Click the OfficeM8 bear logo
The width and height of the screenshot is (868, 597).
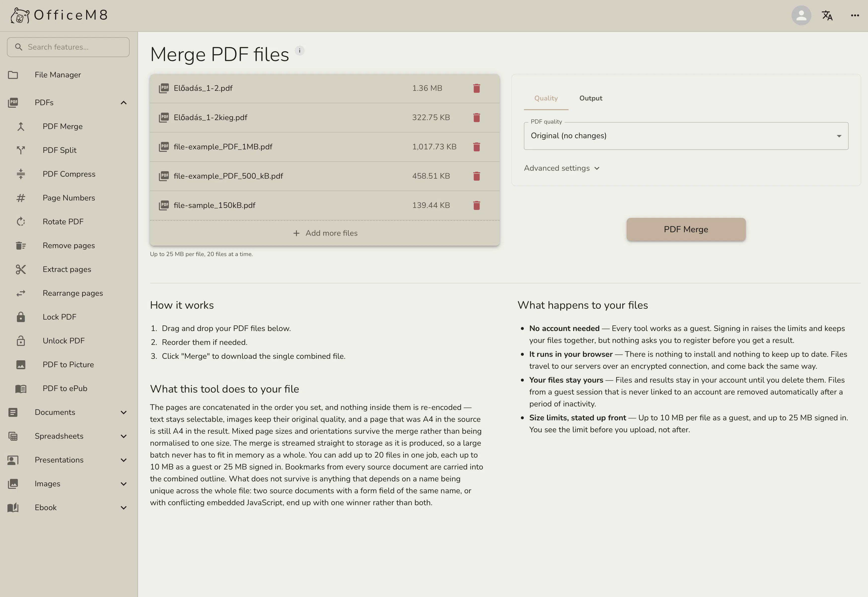[20, 15]
